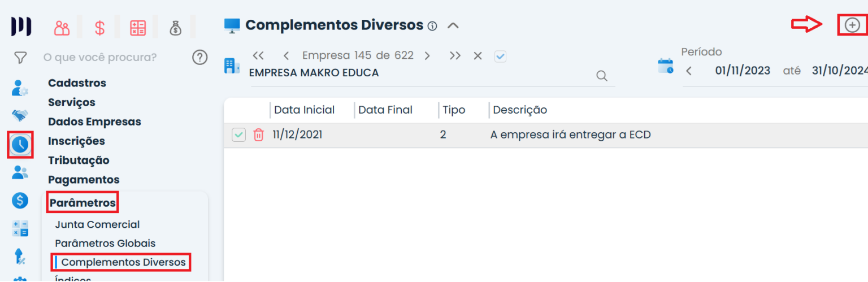The image size is (868, 282).
Task: Click the red calculator top icon
Action: [138, 28]
